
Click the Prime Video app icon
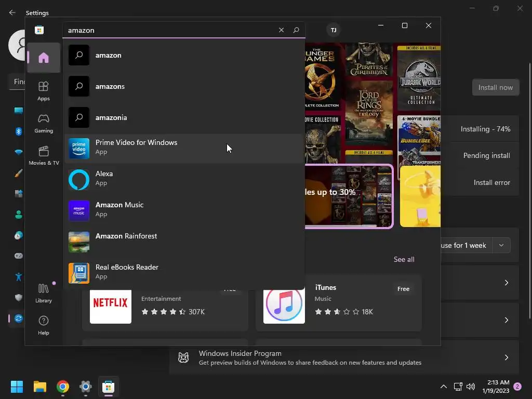pos(79,149)
